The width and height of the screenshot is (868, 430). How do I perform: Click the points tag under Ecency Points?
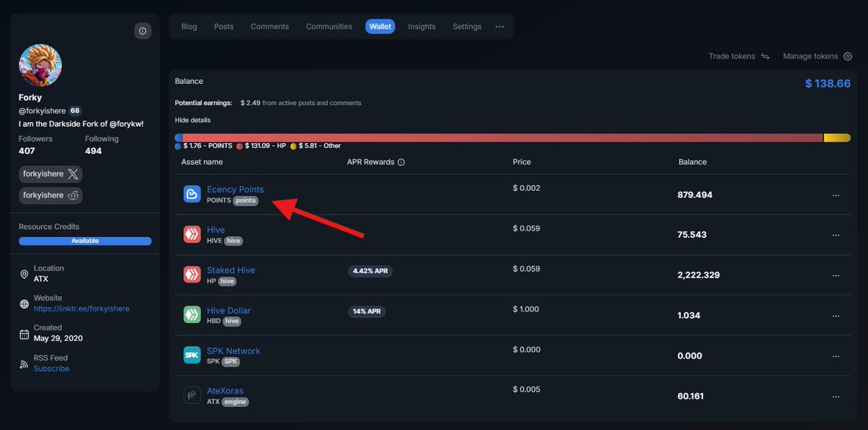pyautogui.click(x=246, y=200)
